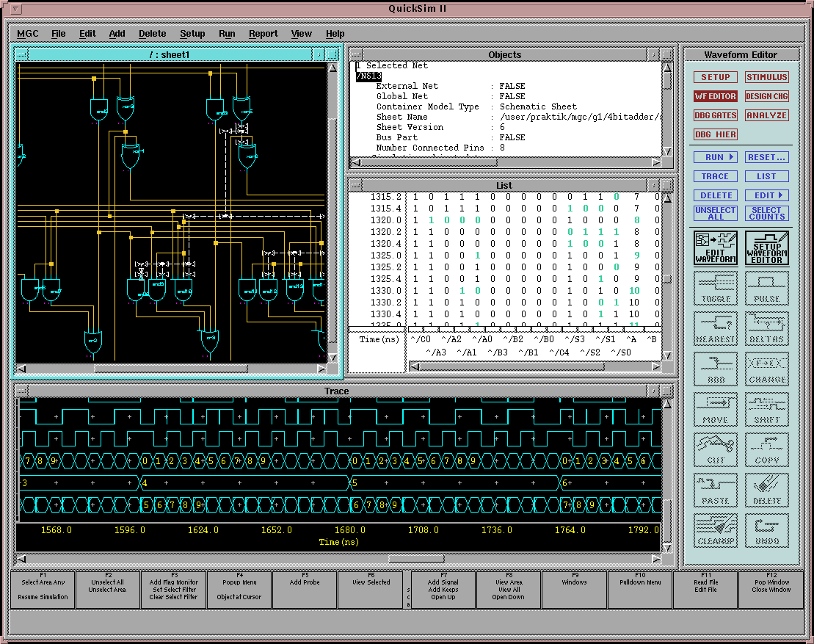Click the List window scroll-up arrow
Viewport: 814px width, 644px height.
click(668, 199)
